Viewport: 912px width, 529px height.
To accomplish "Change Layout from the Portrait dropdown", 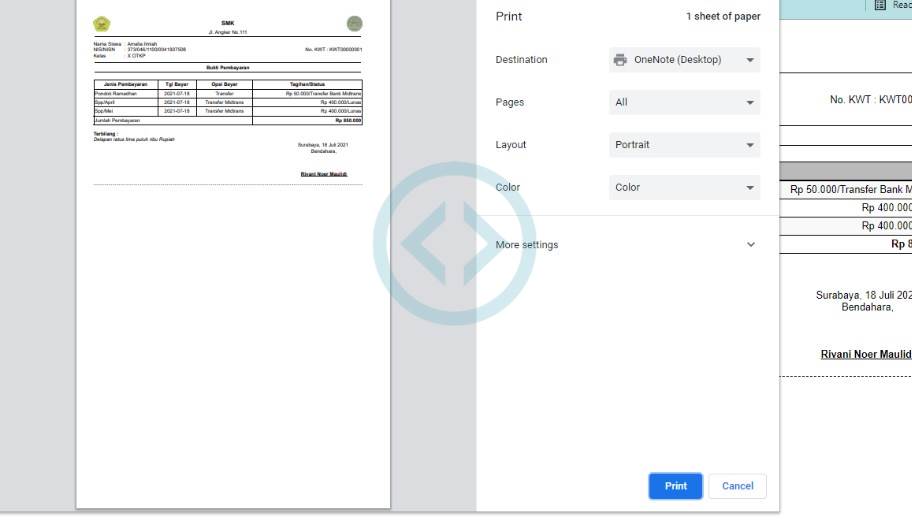I will tap(684, 145).
